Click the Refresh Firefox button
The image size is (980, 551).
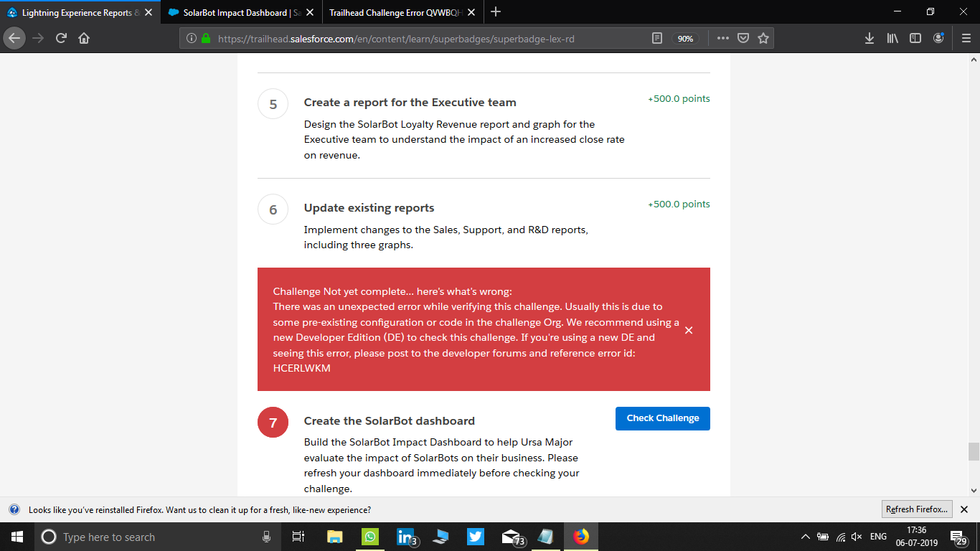[917, 509]
